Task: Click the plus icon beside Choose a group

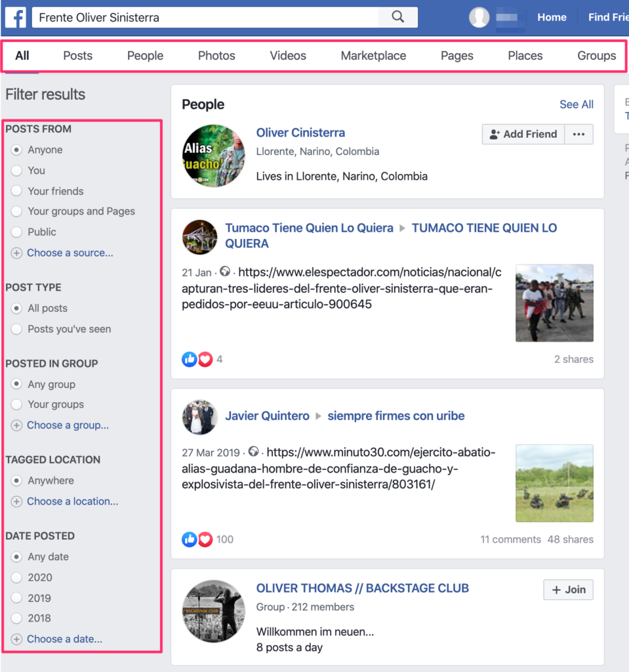Action: 16,425
